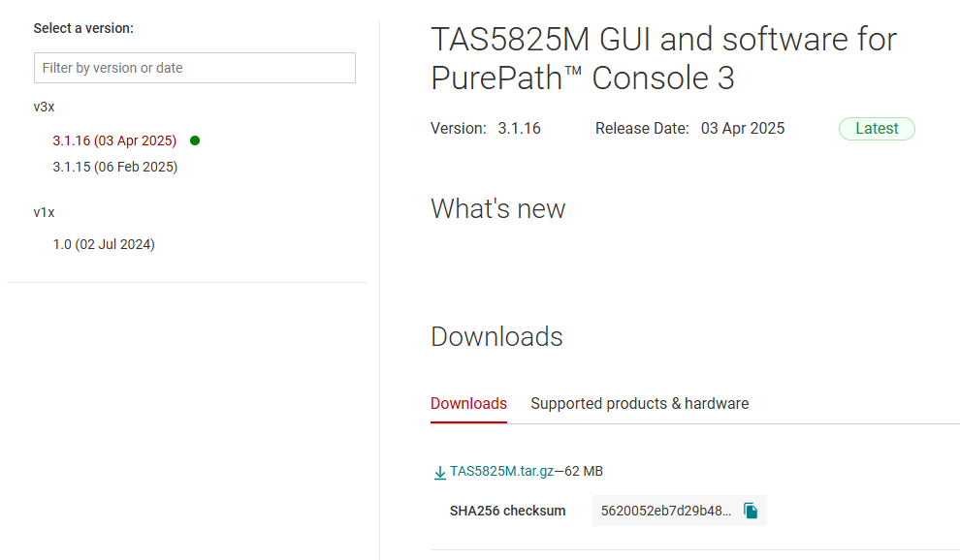The width and height of the screenshot is (960, 560).
Task: Click the green dot next to version 3.1.16
Action: (x=195, y=140)
